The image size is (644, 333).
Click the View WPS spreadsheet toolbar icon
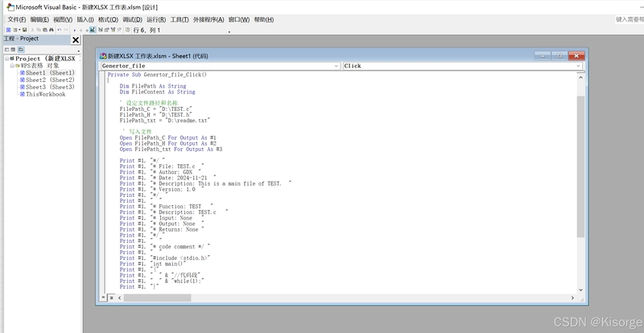coord(8,30)
